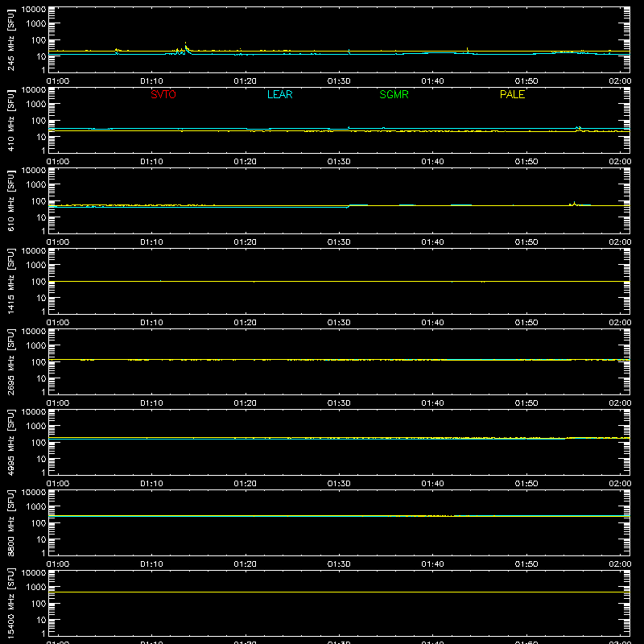Select the 8800 MHz [SFU] axis title
This screenshot has height=644, width=644.
pyautogui.click(x=10, y=522)
